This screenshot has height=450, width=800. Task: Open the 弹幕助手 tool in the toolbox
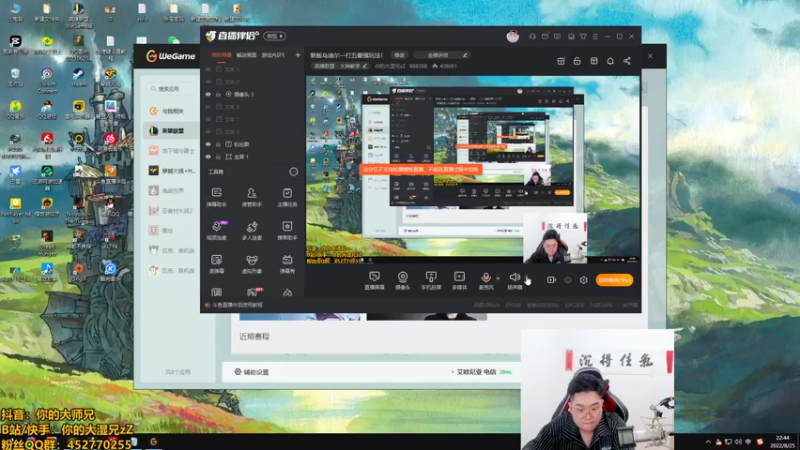[217, 197]
